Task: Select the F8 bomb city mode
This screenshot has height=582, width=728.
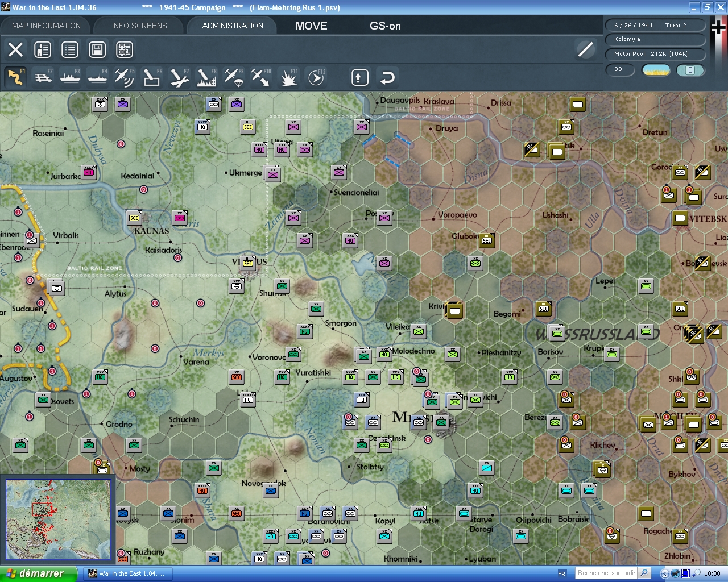Action: pos(206,77)
